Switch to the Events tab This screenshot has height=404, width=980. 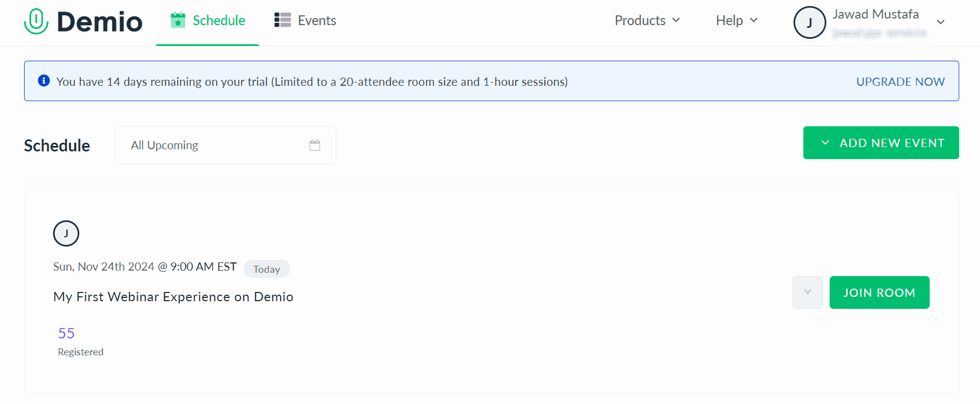pos(305,21)
